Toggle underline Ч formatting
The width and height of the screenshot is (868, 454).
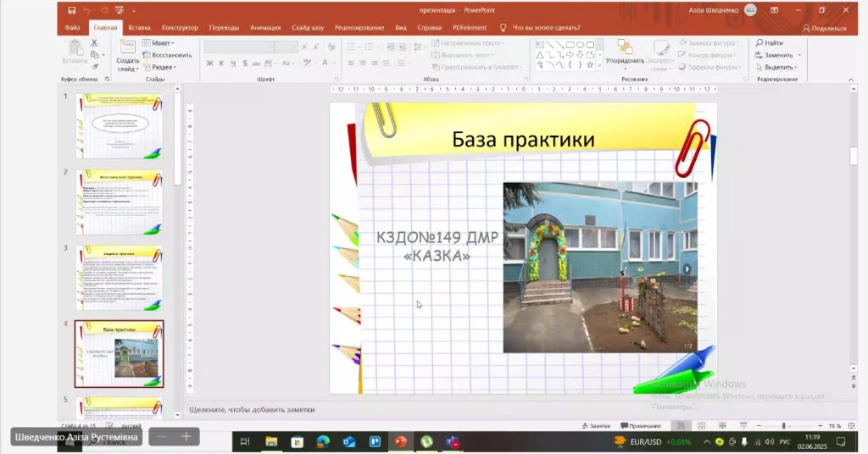pos(232,64)
